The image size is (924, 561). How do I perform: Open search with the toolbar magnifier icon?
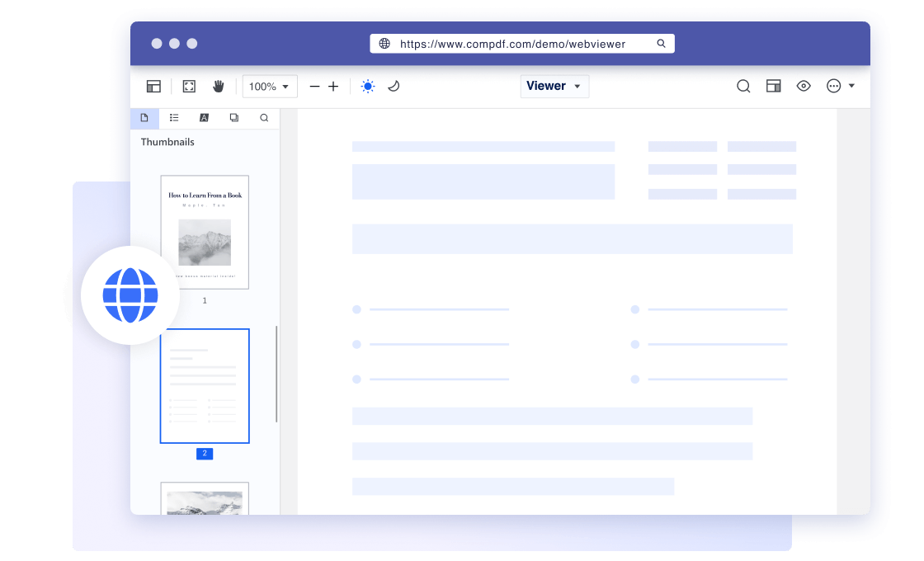[x=743, y=86]
